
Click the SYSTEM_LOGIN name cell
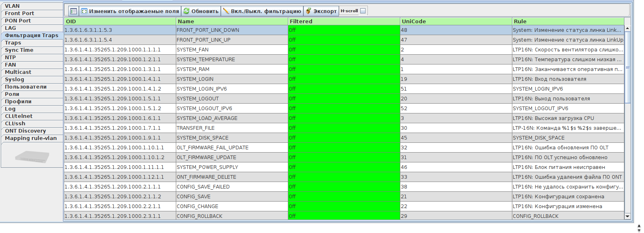(x=232, y=79)
